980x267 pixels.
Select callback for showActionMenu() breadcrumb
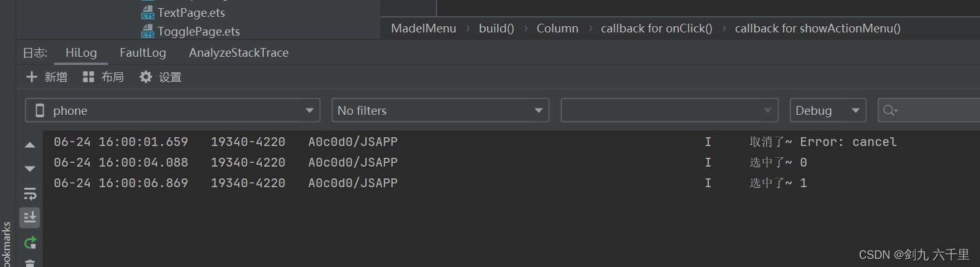pyautogui.click(x=817, y=28)
